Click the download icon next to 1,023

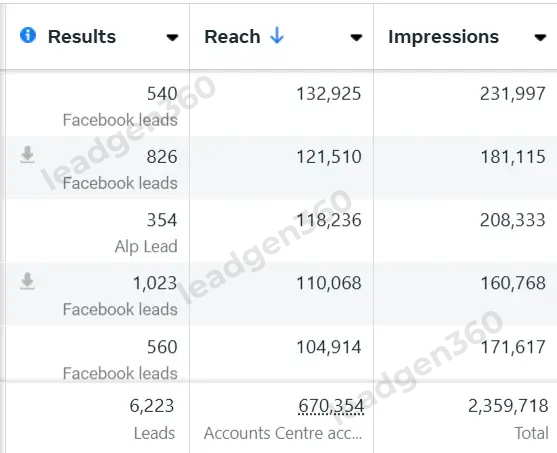click(x=27, y=281)
